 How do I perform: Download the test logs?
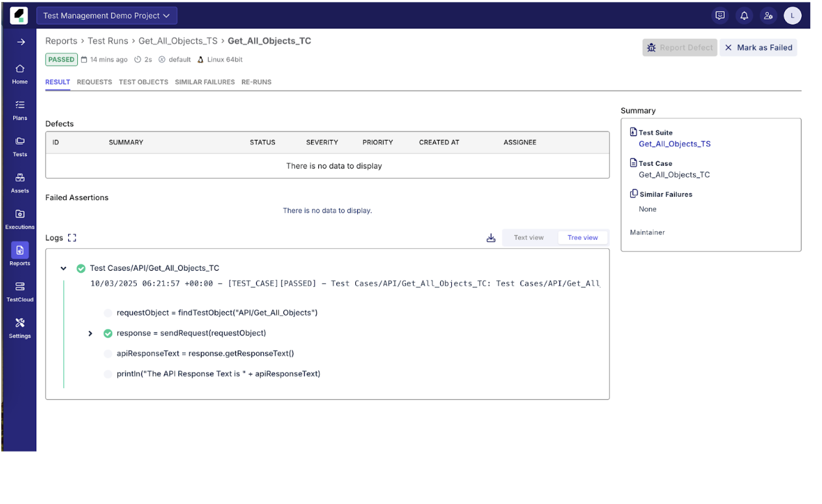491,238
